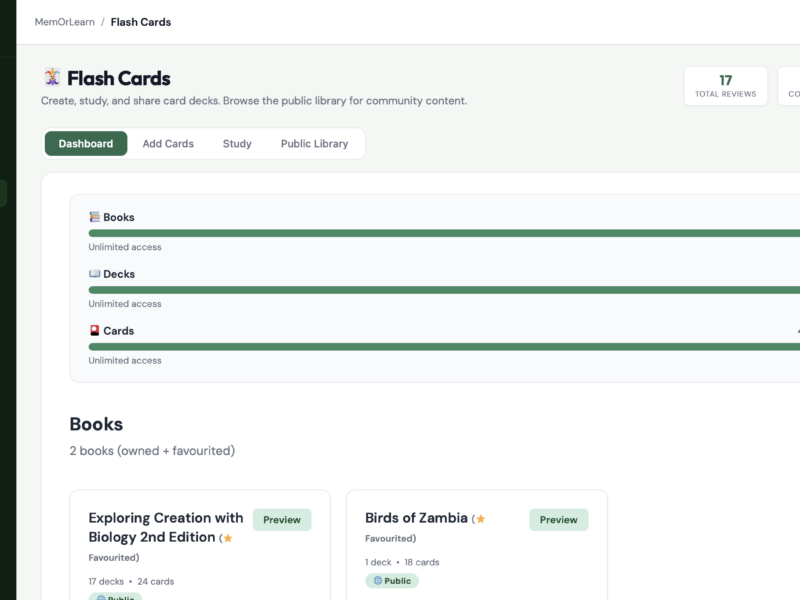Click the Decks usage progress bar
Viewport: 800px width, 600px height.
444,290
